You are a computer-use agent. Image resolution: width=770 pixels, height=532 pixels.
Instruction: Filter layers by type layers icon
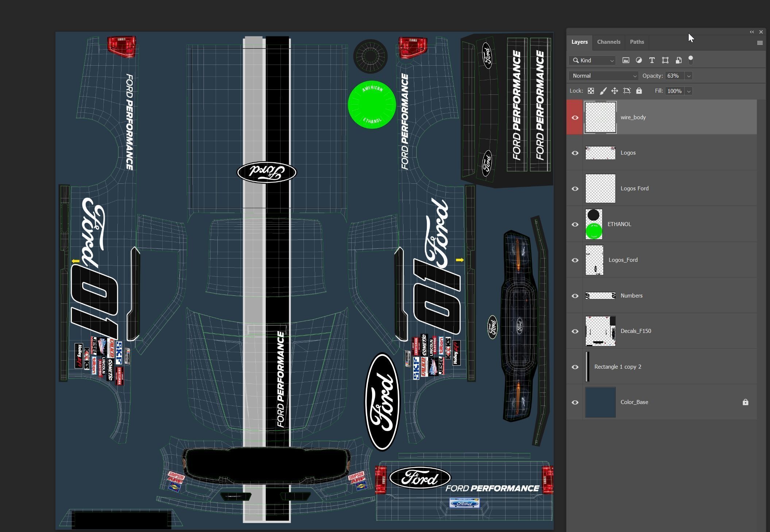(652, 60)
